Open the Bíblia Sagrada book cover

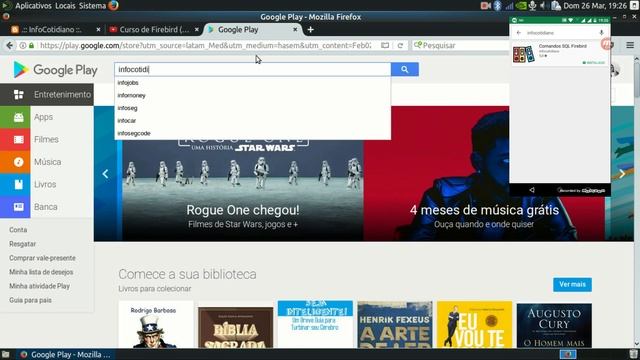(x=236, y=328)
